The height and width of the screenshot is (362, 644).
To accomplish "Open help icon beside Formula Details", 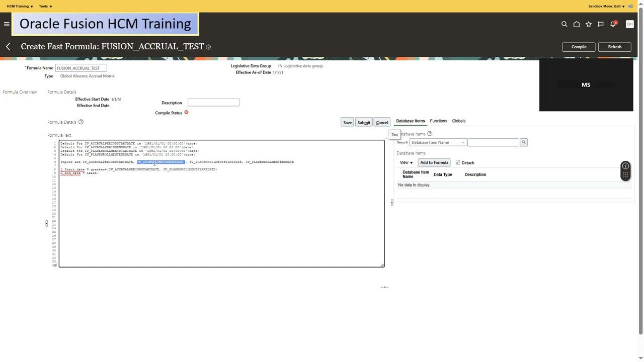I will 81,122.
